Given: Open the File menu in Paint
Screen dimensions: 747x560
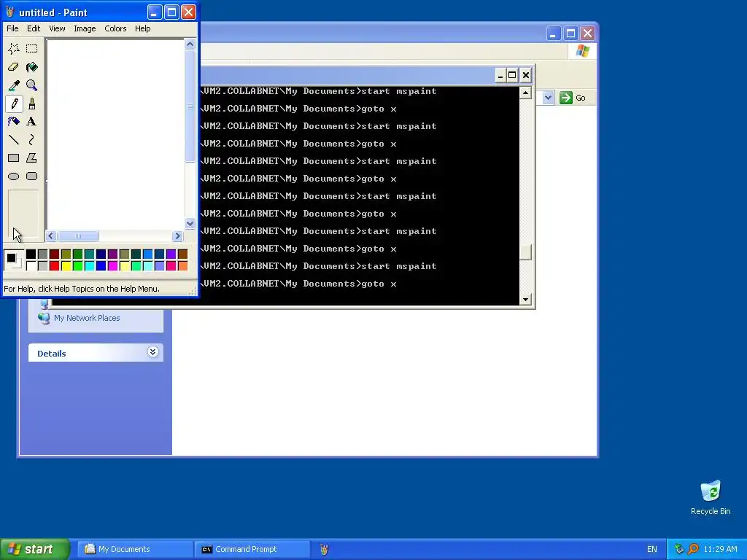Looking at the screenshot, I should pos(12,28).
